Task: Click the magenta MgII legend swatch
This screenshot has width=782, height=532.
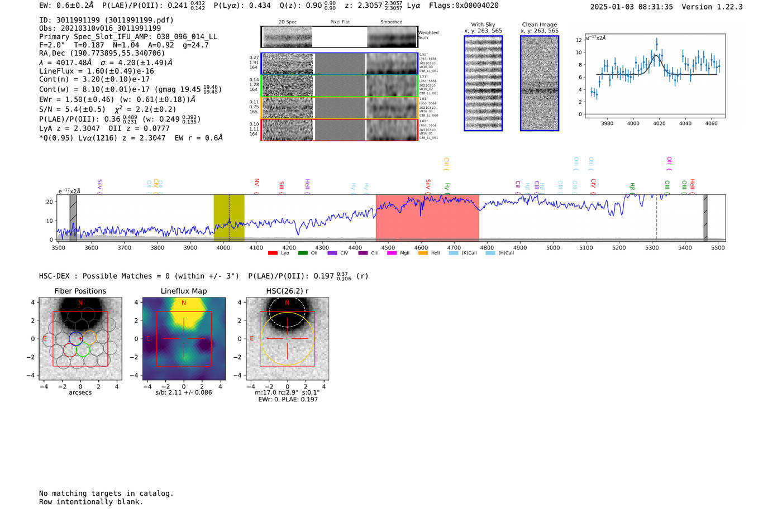Action: point(392,253)
